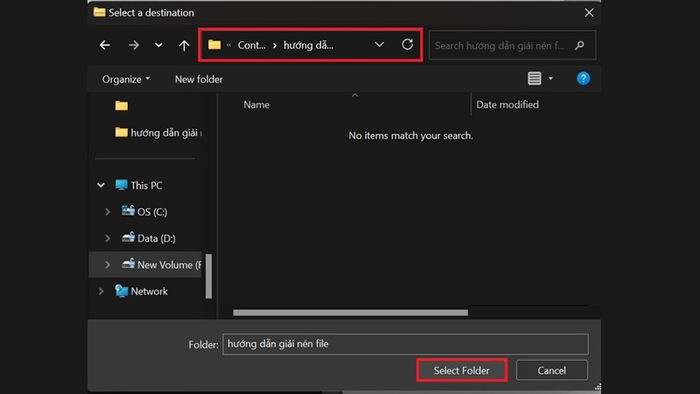
Task: Expand the Data (D:) drive
Action: tap(107, 238)
